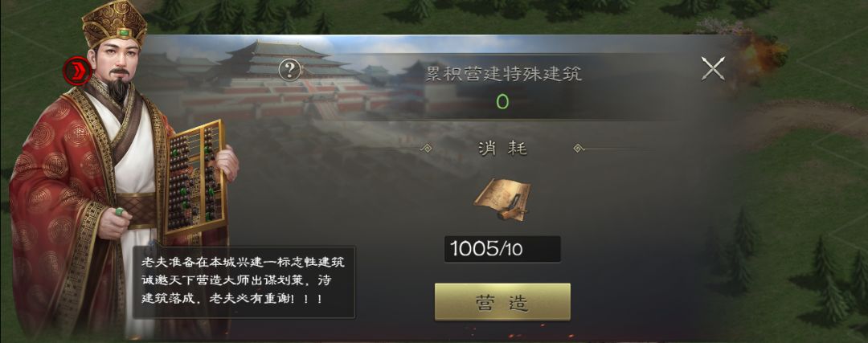Click the official's golden hat
The width and height of the screenshot is (868, 343).
point(115,22)
